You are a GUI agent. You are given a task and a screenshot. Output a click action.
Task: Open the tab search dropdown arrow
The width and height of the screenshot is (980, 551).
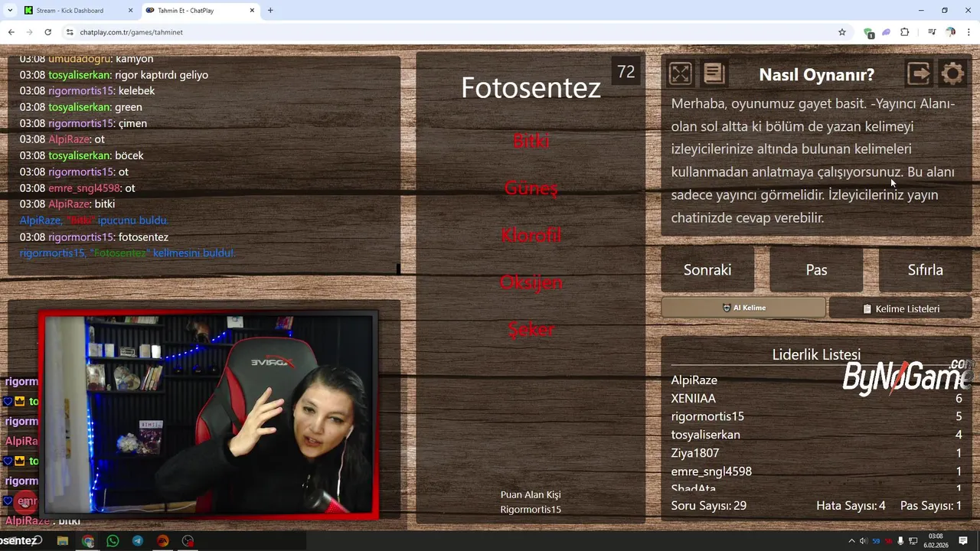coord(10,11)
